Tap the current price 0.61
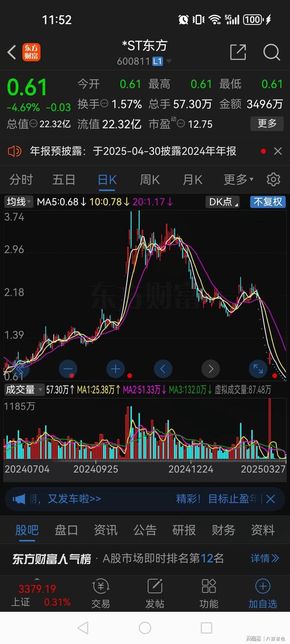 [x=27, y=87]
